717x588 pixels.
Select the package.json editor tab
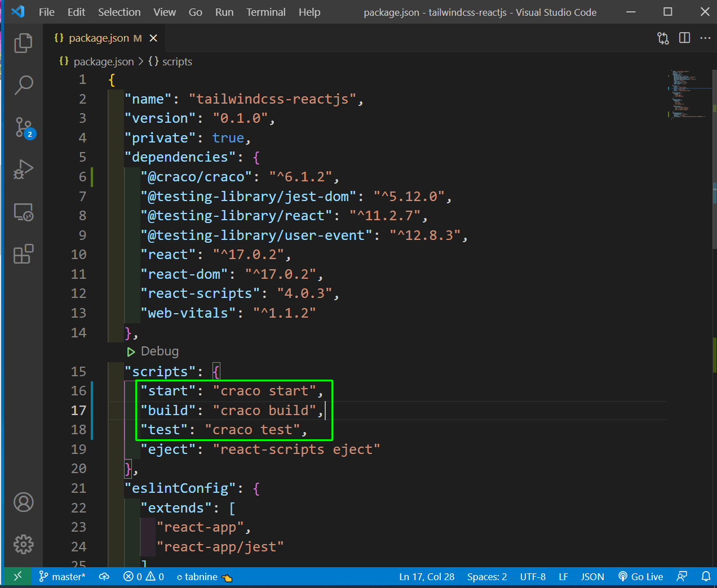104,38
